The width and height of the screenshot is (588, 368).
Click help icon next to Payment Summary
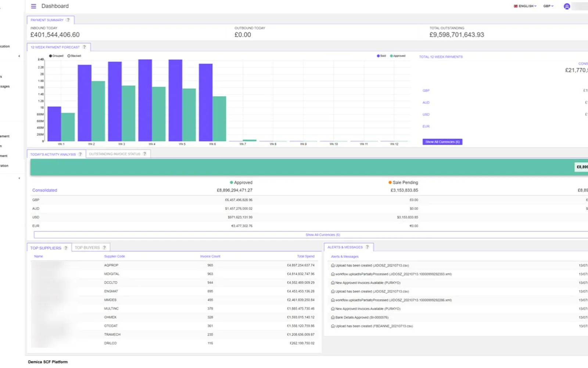tap(68, 20)
